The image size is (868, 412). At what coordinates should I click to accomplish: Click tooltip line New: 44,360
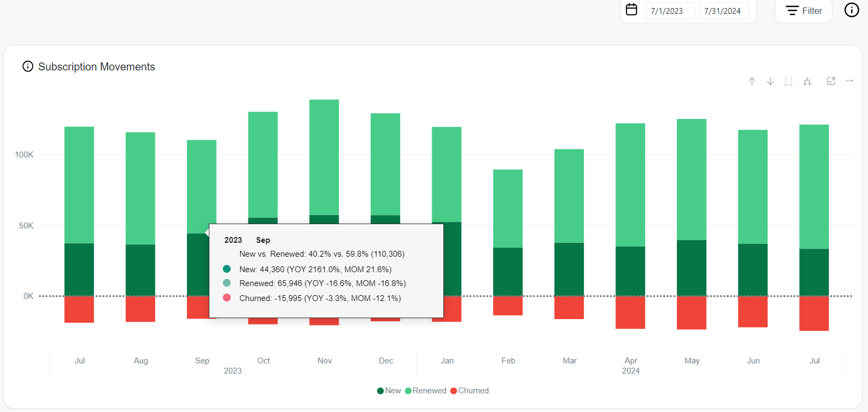point(315,270)
